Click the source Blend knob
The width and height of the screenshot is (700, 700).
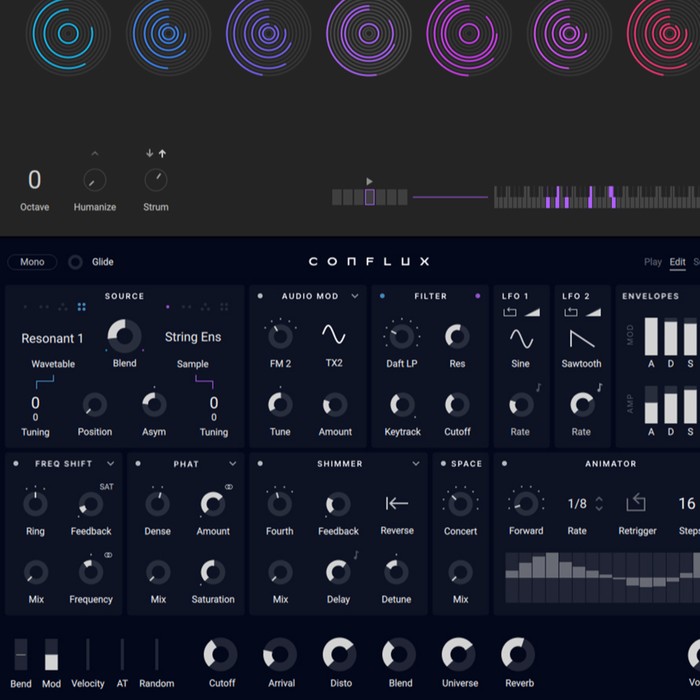point(125,336)
